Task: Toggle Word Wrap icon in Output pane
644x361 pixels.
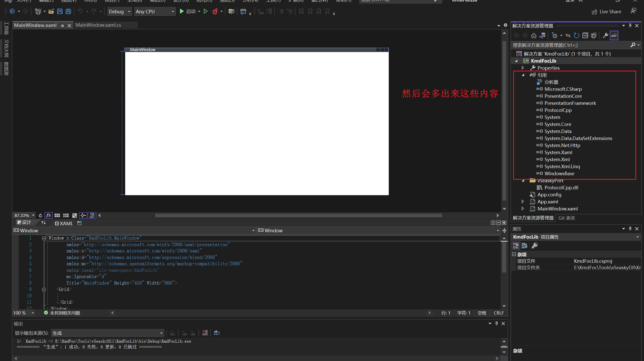Action: [217, 333]
